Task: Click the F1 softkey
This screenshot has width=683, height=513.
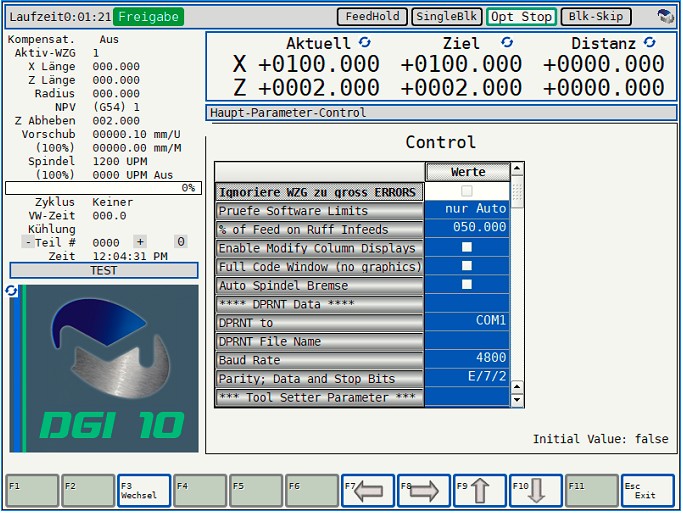Action: [32, 491]
